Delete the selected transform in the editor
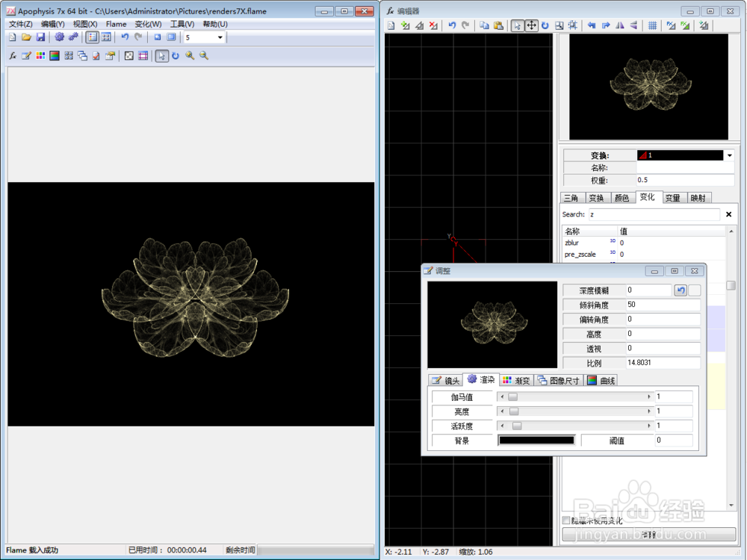 432,25
